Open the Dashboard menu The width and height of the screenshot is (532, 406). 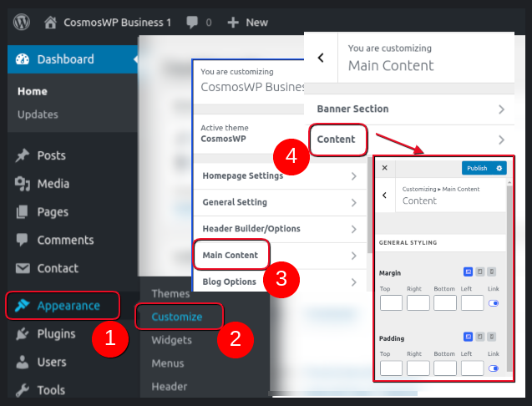click(73, 59)
